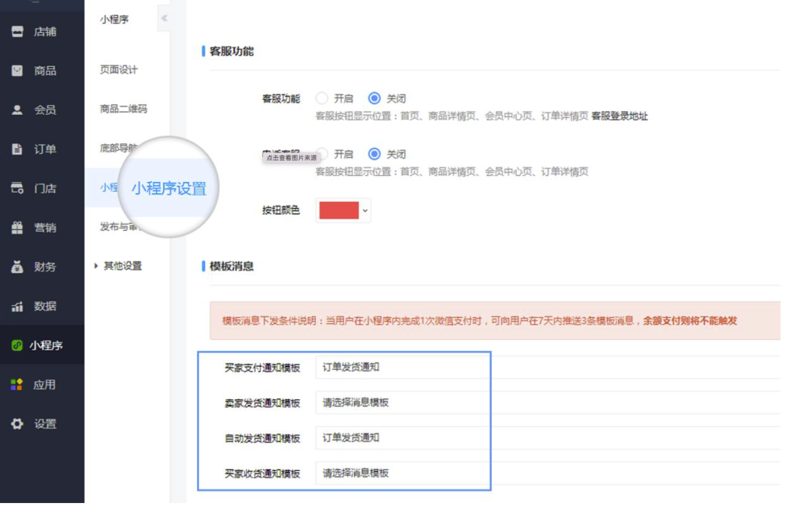Viewport: 812px width, 521px height.
Task: Click the 门店 shop icon
Action: (17, 189)
